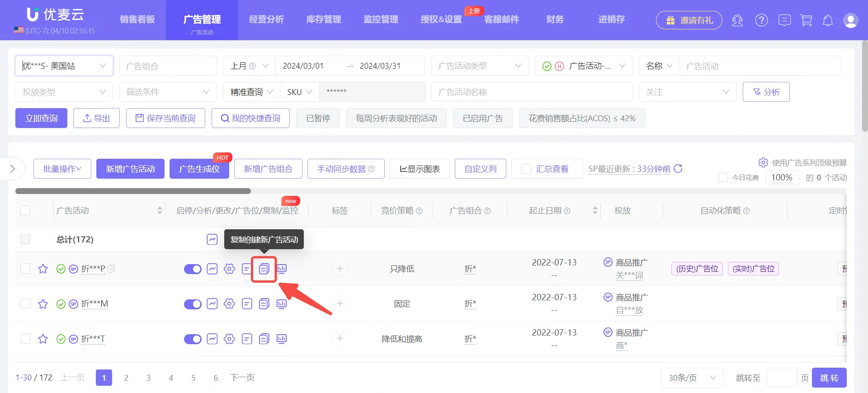Click the budget settings gear icon
868x393 pixels.
click(763, 162)
